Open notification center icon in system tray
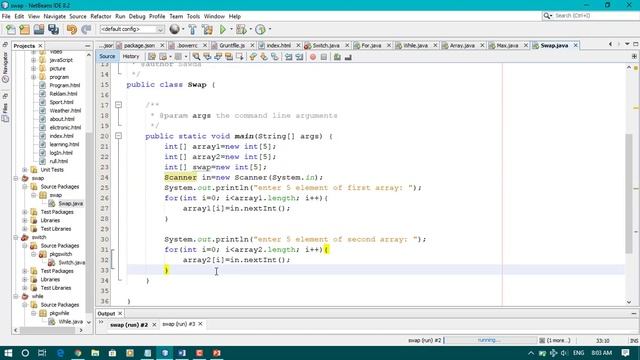Viewport: 640px width, 360px height. point(625,353)
